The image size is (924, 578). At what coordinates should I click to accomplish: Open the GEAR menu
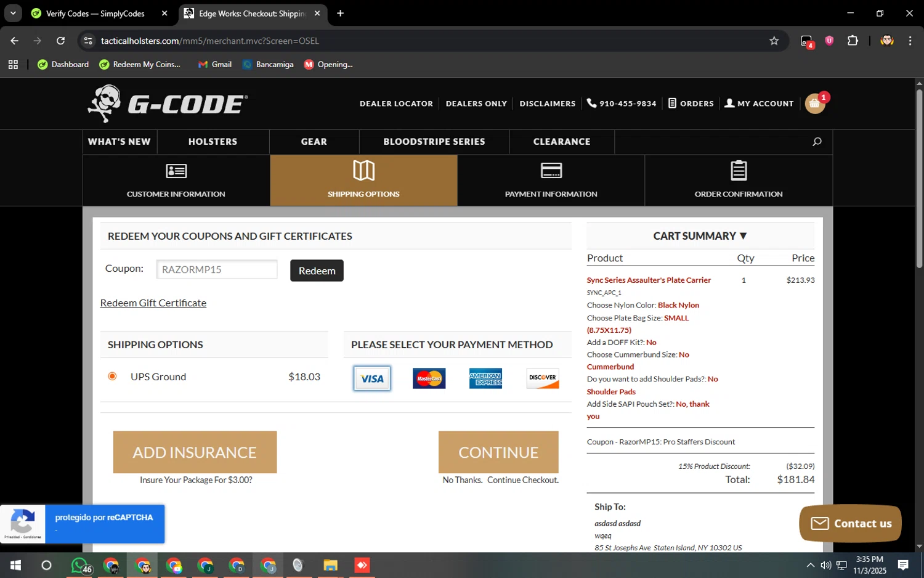(x=314, y=142)
